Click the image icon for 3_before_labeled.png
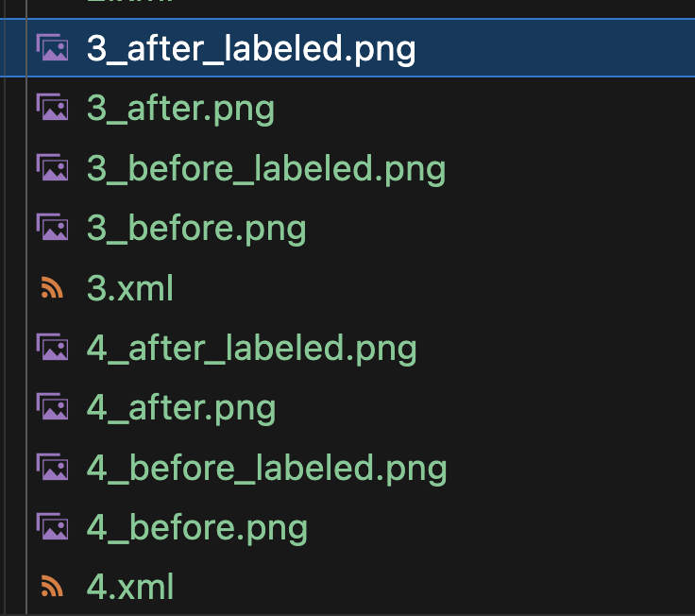 pyautogui.click(x=52, y=168)
